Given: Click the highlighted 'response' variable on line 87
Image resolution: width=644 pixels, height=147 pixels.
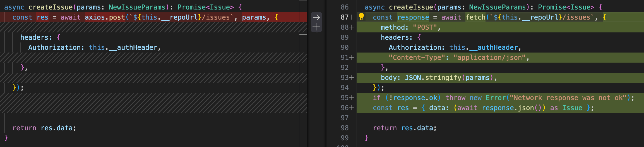Looking at the screenshot, I should [x=413, y=17].
